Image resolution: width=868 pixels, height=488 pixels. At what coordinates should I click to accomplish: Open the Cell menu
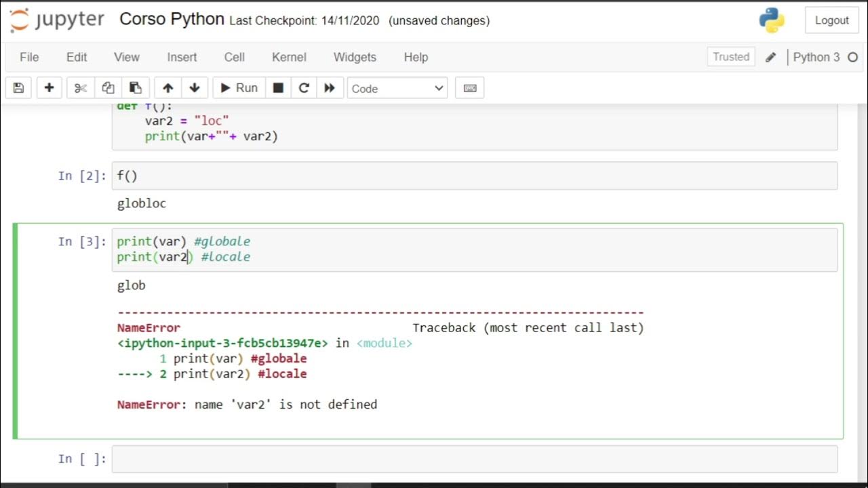click(x=234, y=57)
